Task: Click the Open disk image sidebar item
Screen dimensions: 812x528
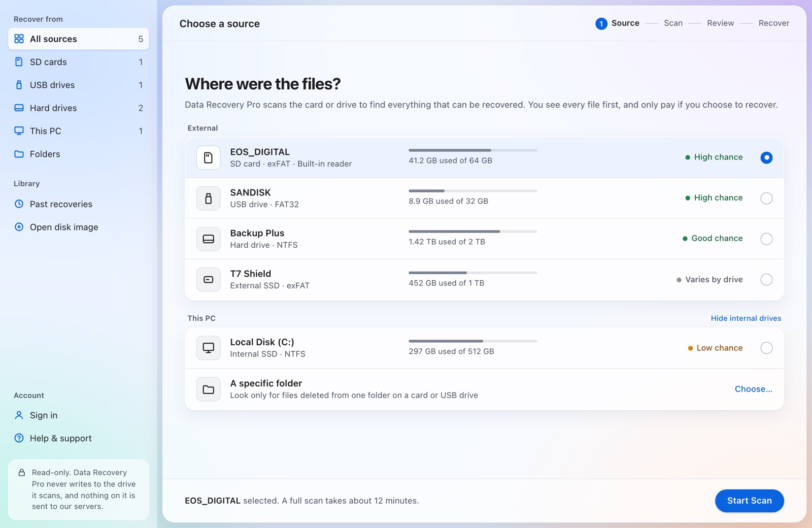Action: (x=79, y=227)
